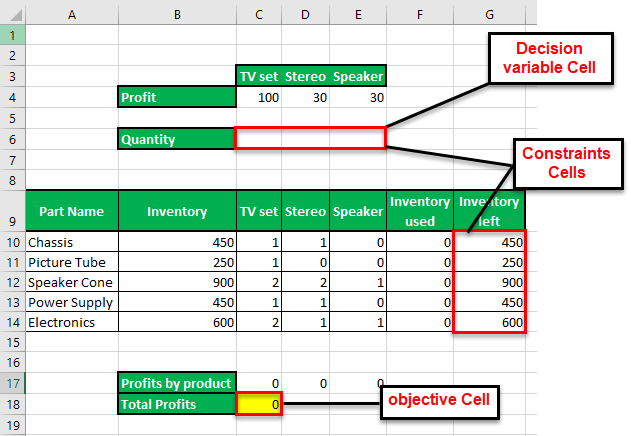
Task: Select column G header
Action: tap(489, 15)
